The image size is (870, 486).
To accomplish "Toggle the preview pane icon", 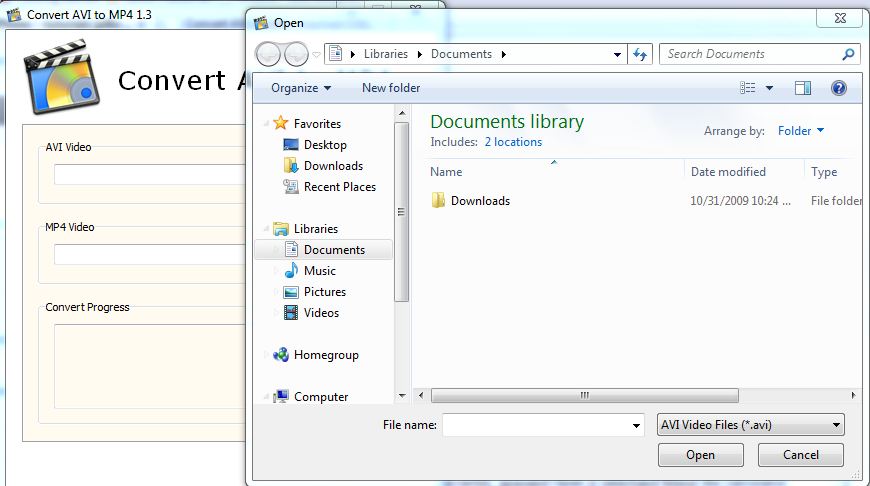I will coord(803,88).
